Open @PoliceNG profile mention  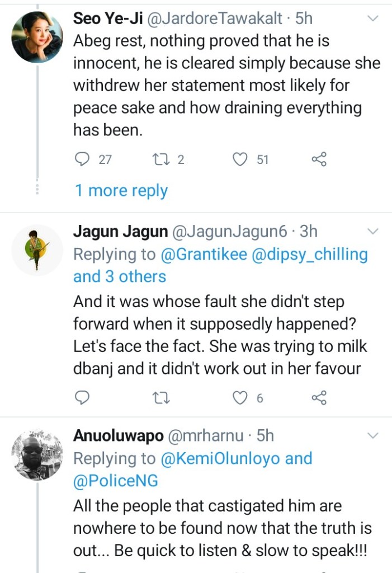pos(116,481)
